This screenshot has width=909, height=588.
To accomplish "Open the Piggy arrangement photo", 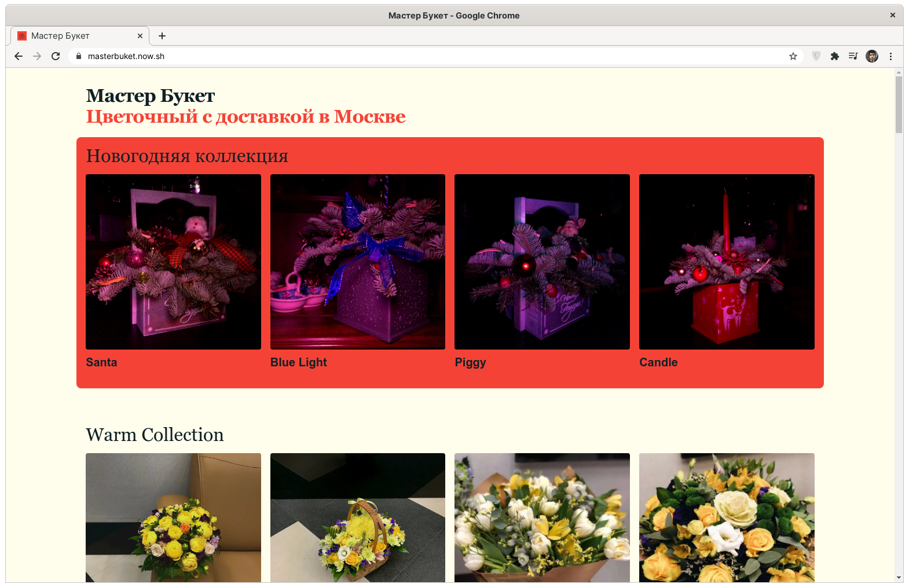I will pyautogui.click(x=542, y=262).
